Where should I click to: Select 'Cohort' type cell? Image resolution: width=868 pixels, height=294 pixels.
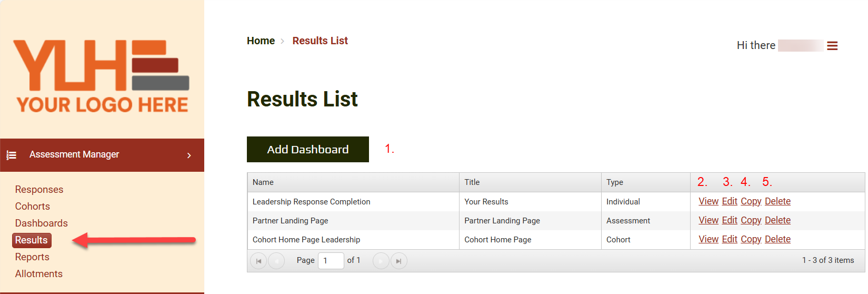[646, 240]
